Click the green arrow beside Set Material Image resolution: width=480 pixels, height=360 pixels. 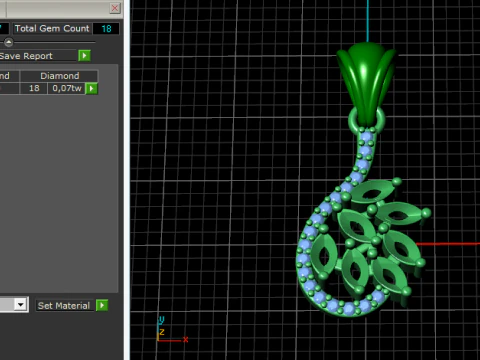pyautogui.click(x=102, y=305)
